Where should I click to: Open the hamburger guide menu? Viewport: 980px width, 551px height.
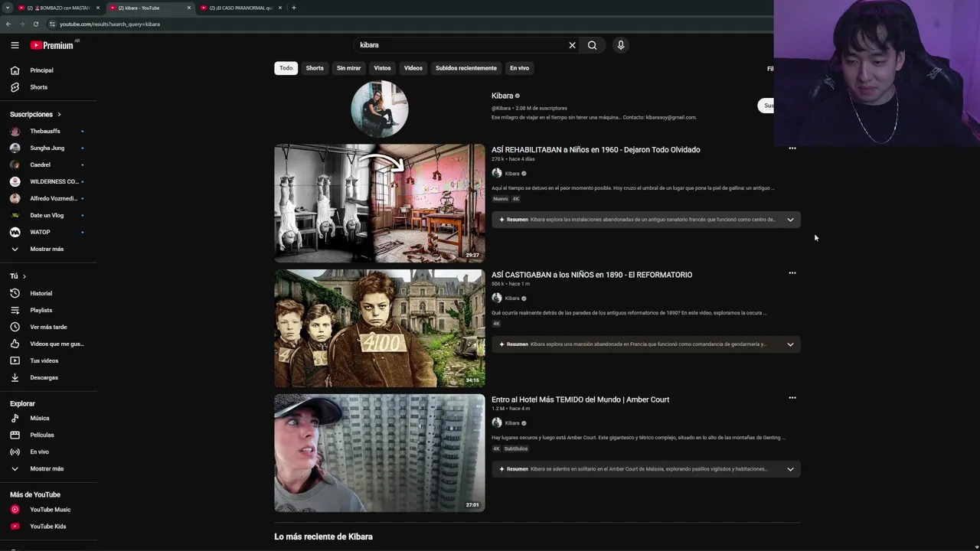tap(15, 45)
